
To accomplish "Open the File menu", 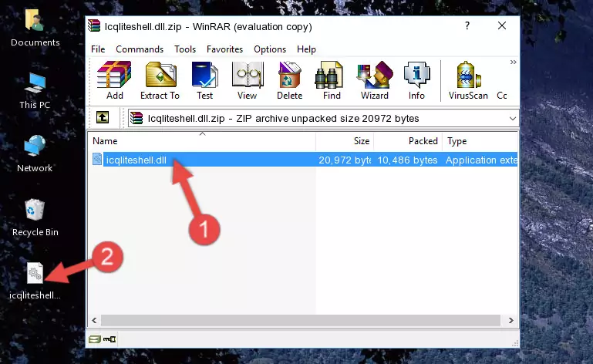I will pos(98,49).
